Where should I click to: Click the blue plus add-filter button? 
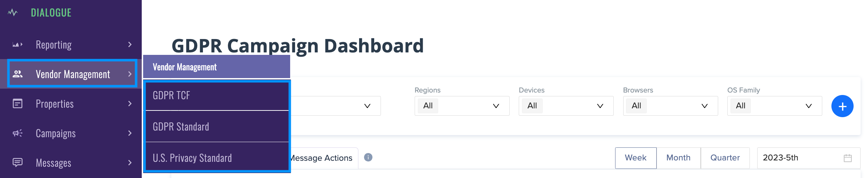click(842, 106)
